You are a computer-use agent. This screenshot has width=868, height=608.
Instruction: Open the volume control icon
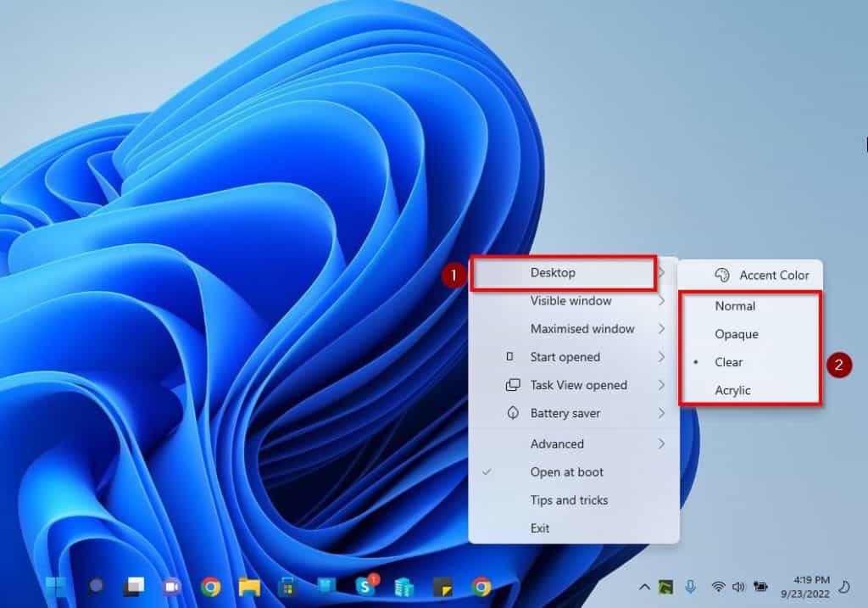click(738, 587)
